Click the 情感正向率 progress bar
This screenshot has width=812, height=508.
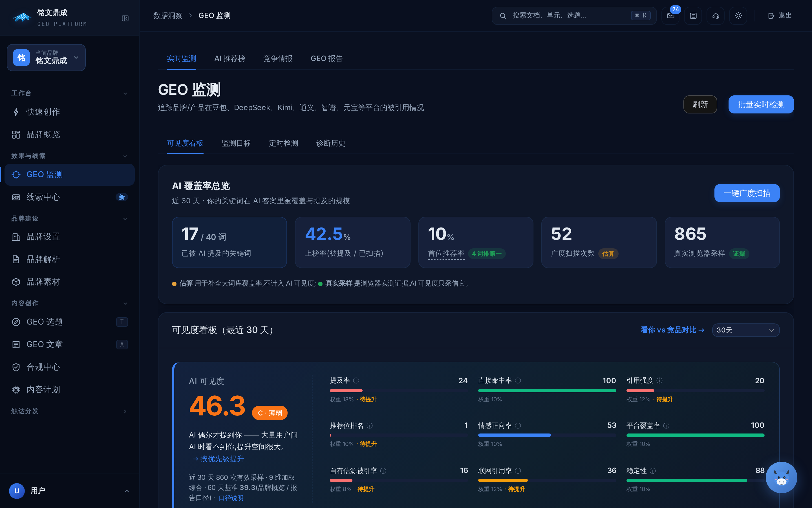coord(547,435)
